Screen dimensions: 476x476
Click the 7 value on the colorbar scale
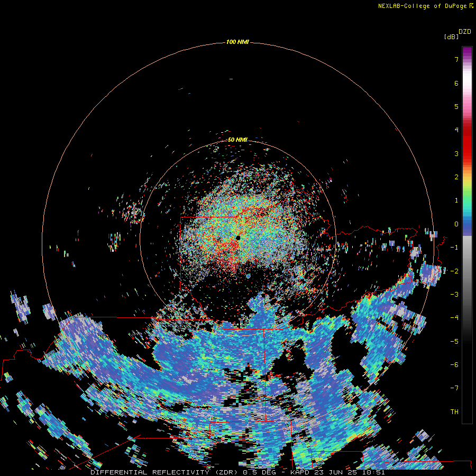456,59
